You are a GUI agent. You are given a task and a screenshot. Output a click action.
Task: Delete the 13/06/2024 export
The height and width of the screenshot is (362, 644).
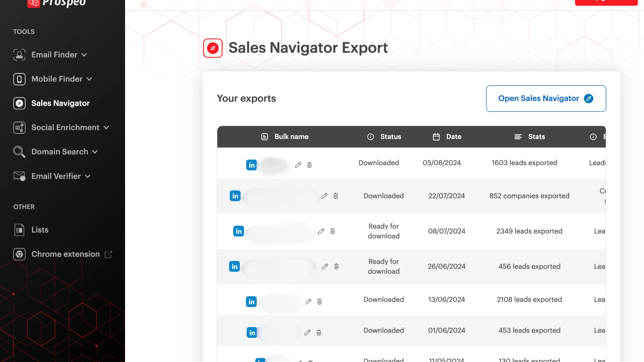[x=319, y=302]
